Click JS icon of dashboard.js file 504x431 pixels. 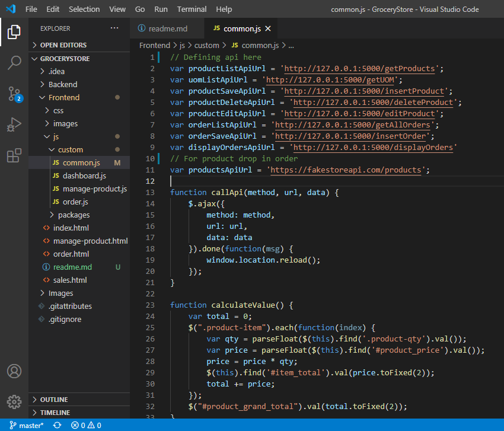(x=56, y=175)
